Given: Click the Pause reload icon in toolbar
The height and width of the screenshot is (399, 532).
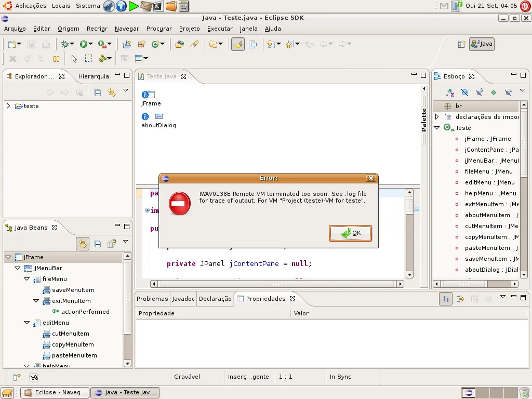Looking at the screenshot, I should click(x=56, y=59).
